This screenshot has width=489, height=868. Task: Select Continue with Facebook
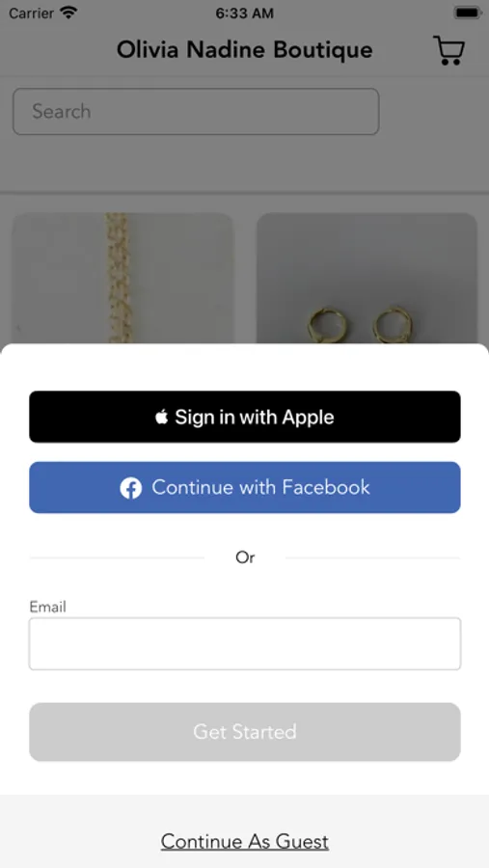[245, 488]
